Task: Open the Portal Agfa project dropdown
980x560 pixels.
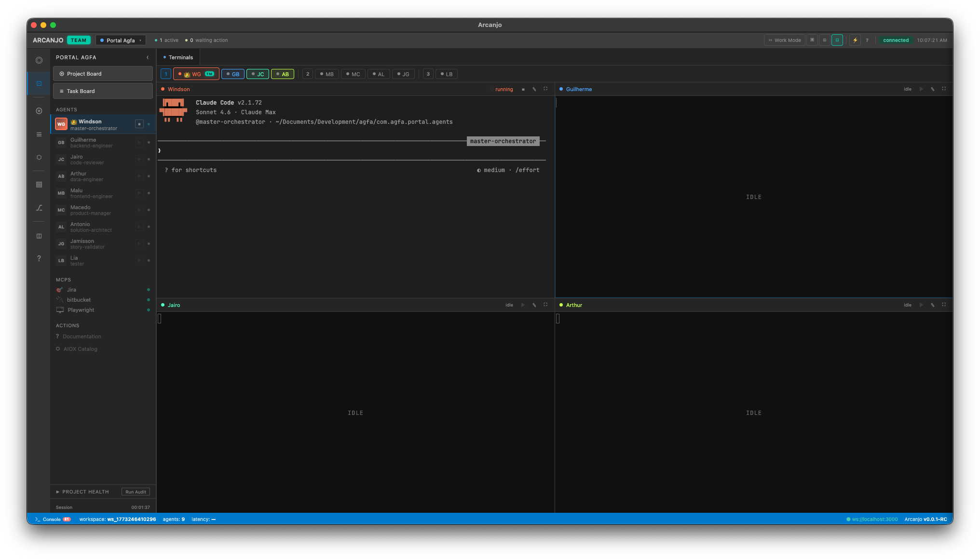Action: pyautogui.click(x=121, y=40)
